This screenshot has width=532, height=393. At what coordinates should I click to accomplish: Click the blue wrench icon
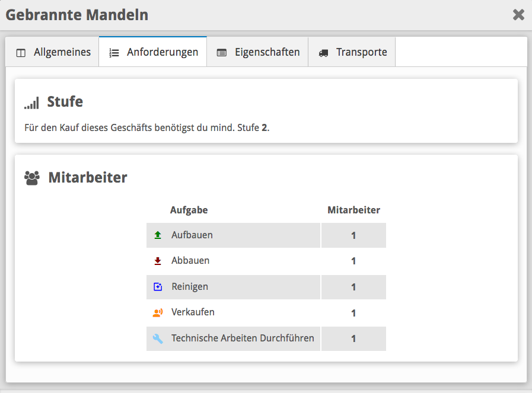point(158,338)
